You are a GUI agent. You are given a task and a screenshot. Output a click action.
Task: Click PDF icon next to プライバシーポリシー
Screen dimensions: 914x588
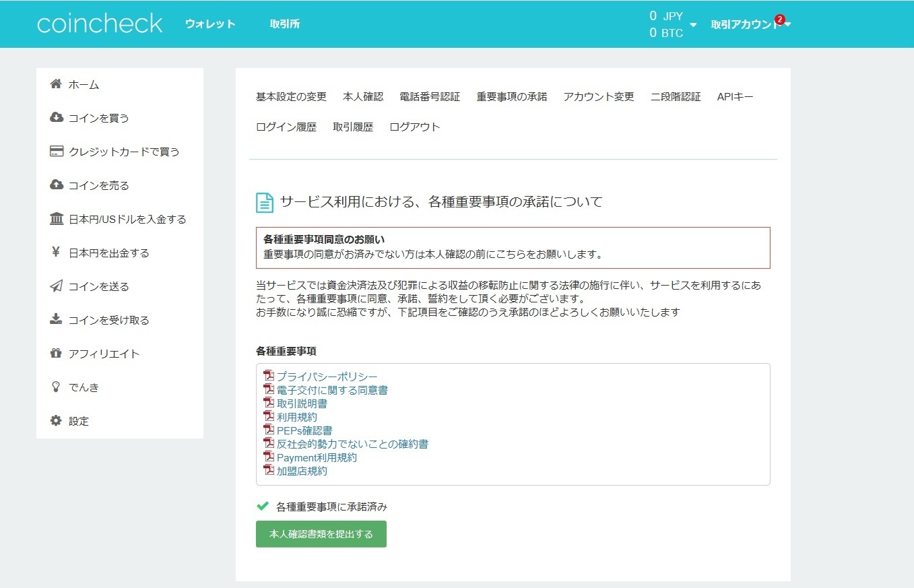point(269,376)
